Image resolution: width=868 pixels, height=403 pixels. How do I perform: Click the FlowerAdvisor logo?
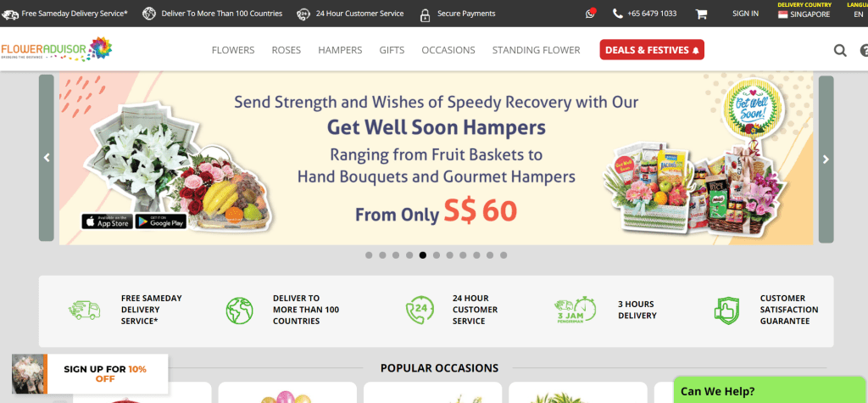(x=56, y=49)
